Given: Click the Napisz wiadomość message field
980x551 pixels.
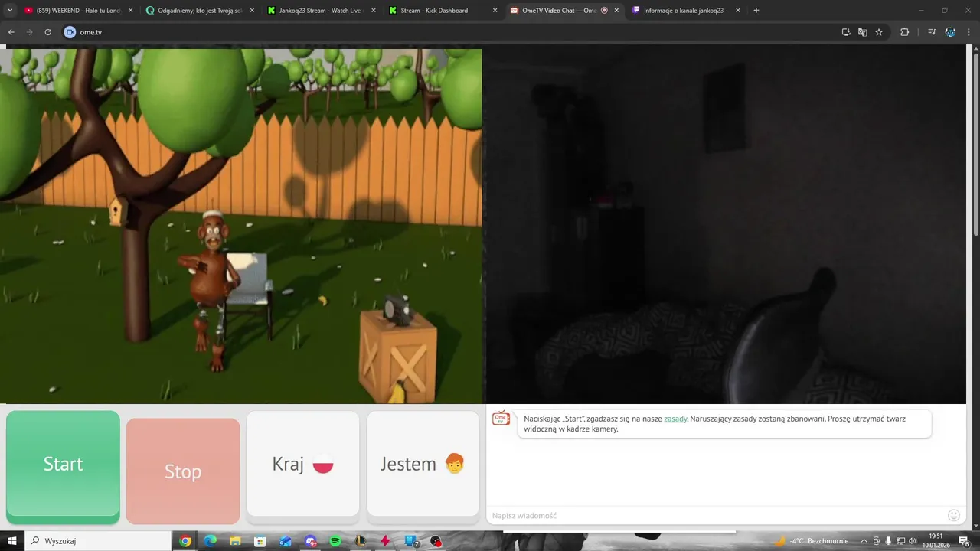Looking at the screenshot, I should 716,516.
